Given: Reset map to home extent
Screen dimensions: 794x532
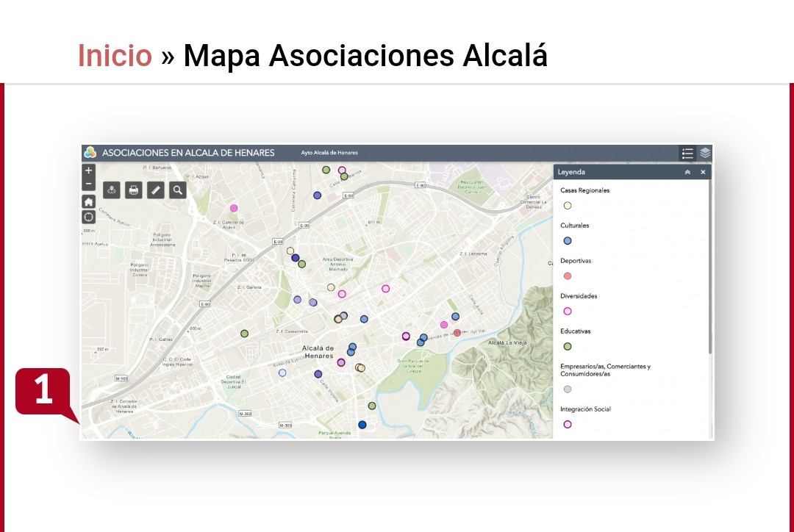Looking at the screenshot, I should pos(89,201).
